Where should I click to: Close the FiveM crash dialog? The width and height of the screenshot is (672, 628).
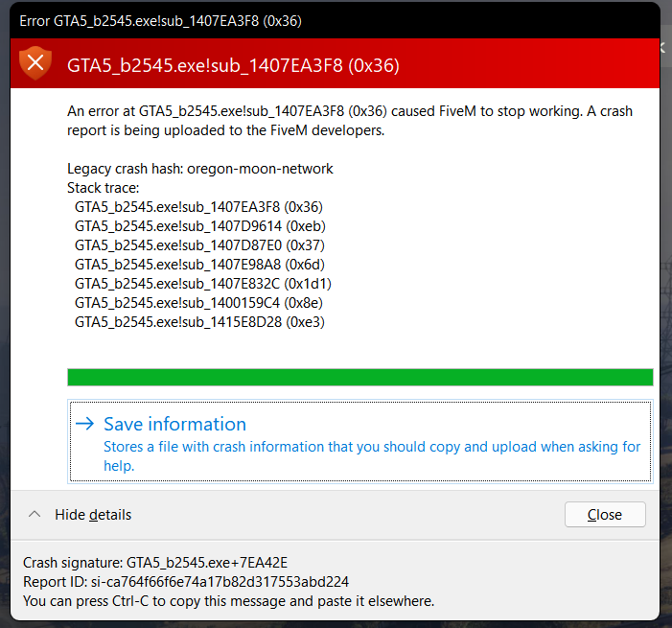coord(605,515)
